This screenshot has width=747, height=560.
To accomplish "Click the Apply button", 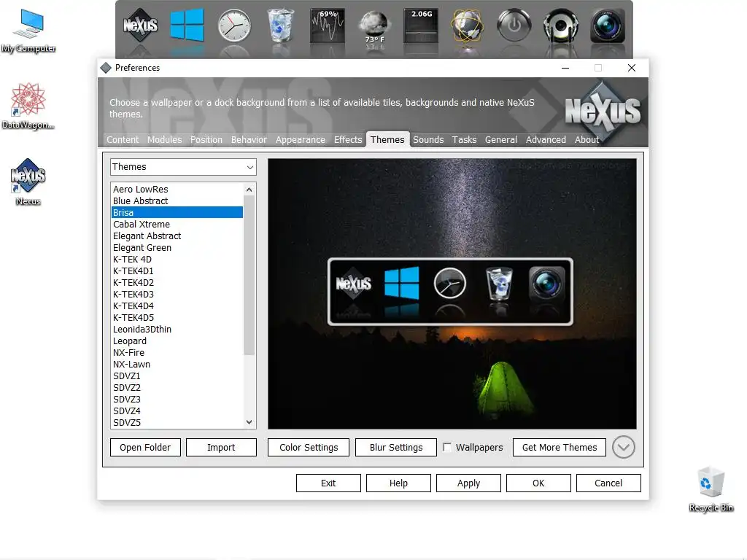I will 468,483.
